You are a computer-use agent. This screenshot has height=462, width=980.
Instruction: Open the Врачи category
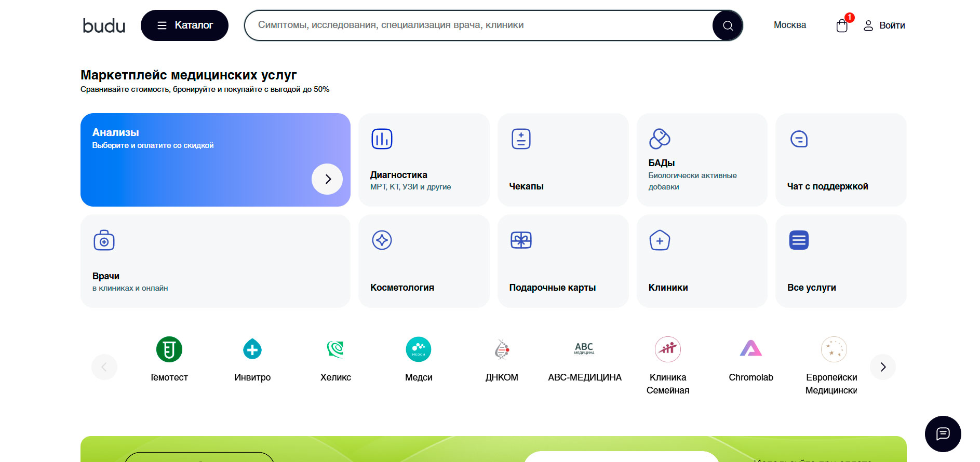216,261
